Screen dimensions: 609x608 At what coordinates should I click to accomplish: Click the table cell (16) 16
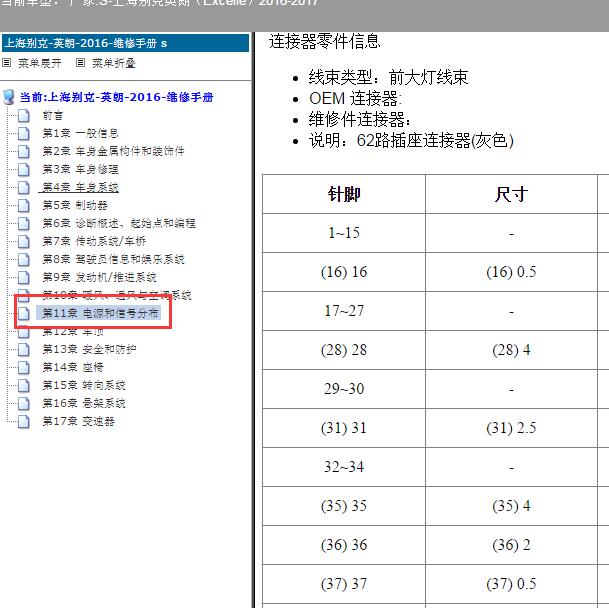[x=344, y=272]
